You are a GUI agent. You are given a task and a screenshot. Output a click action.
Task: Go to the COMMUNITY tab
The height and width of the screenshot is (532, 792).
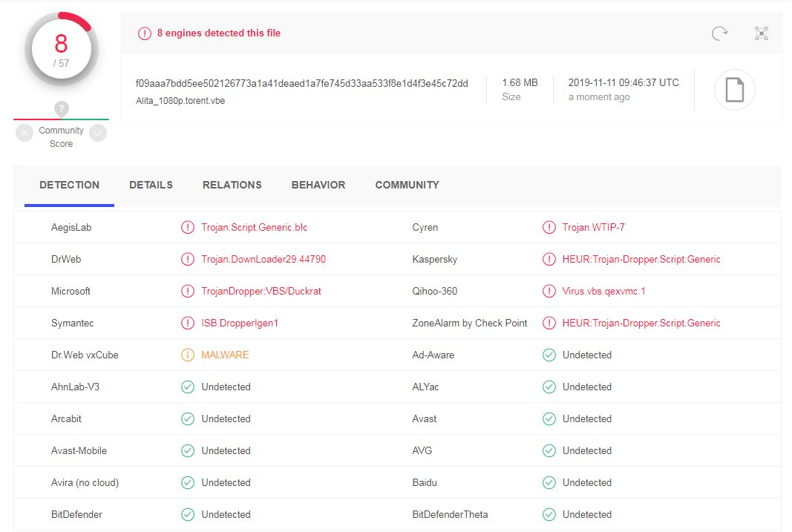click(407, 185)
